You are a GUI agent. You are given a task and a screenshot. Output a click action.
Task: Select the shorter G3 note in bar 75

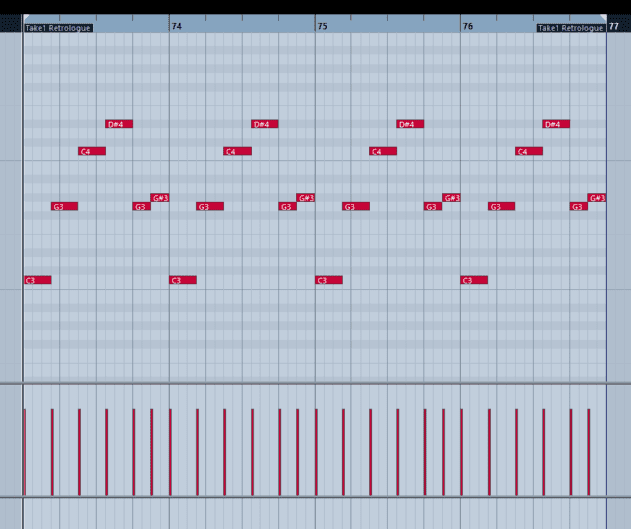(433, 206)
